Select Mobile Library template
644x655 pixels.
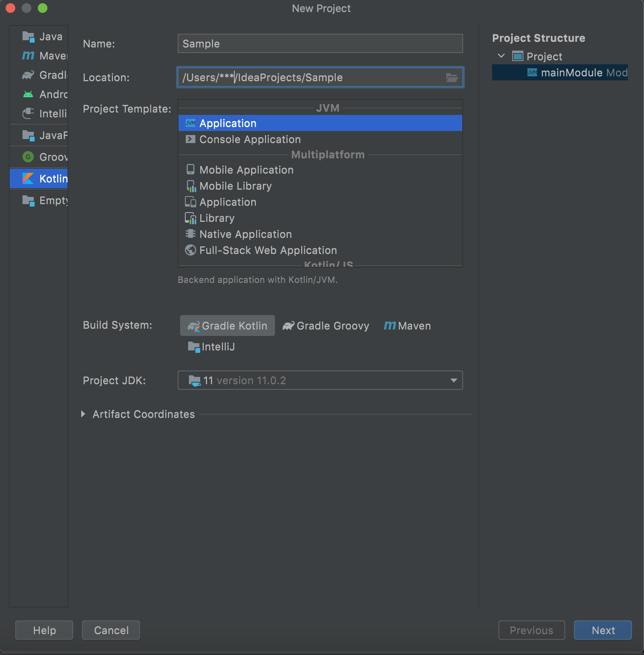(x=320, y=186)
